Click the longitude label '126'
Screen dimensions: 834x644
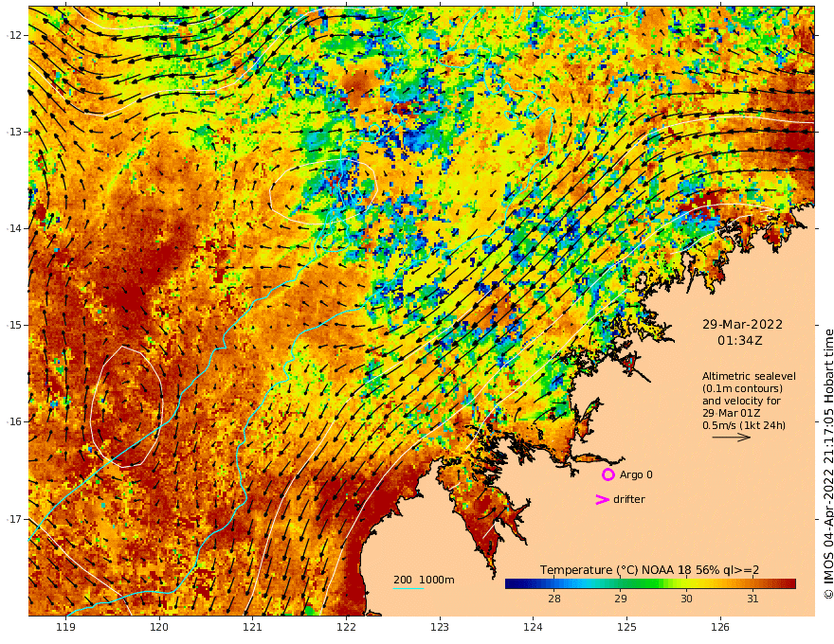[x=720, y=628]
